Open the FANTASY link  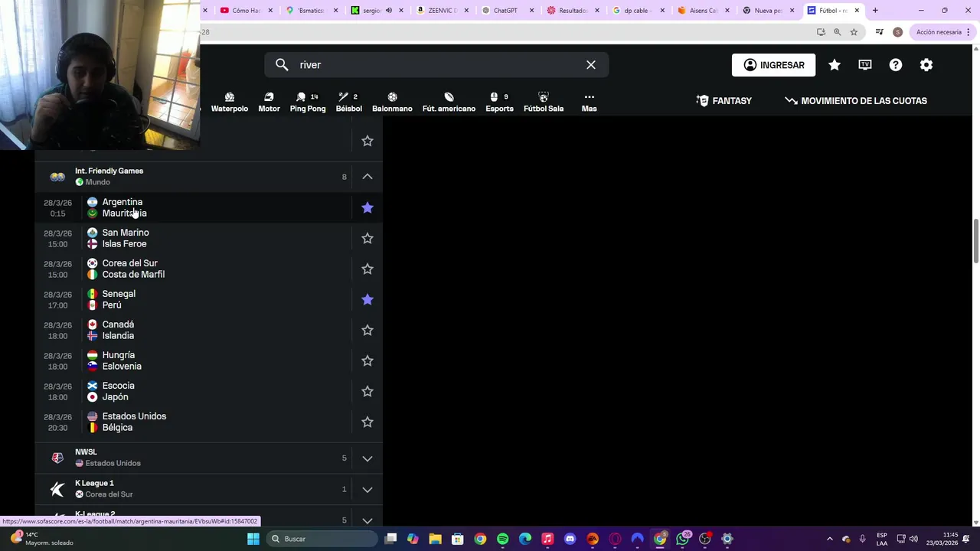[724, 101]
